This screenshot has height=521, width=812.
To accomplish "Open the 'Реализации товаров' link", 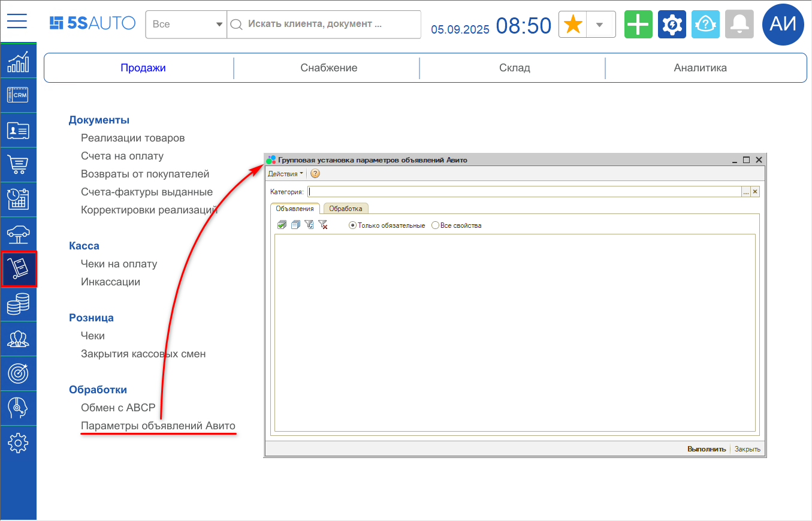I will [132, 138].
